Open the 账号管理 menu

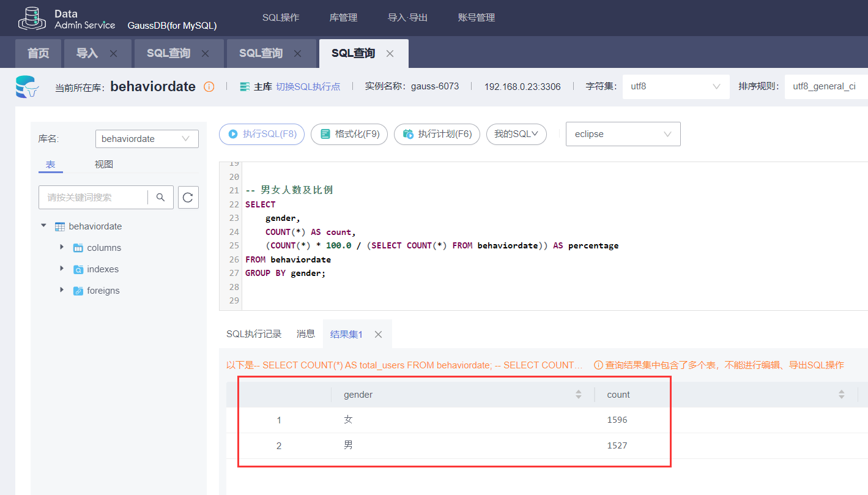[477, 18]
